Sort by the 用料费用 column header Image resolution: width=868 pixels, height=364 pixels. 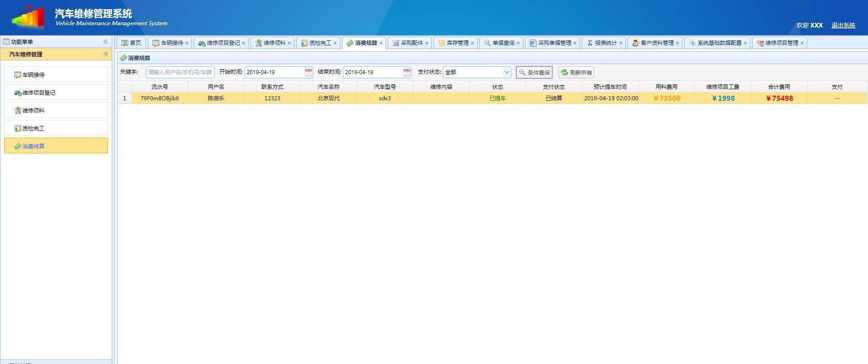[667, 87]
